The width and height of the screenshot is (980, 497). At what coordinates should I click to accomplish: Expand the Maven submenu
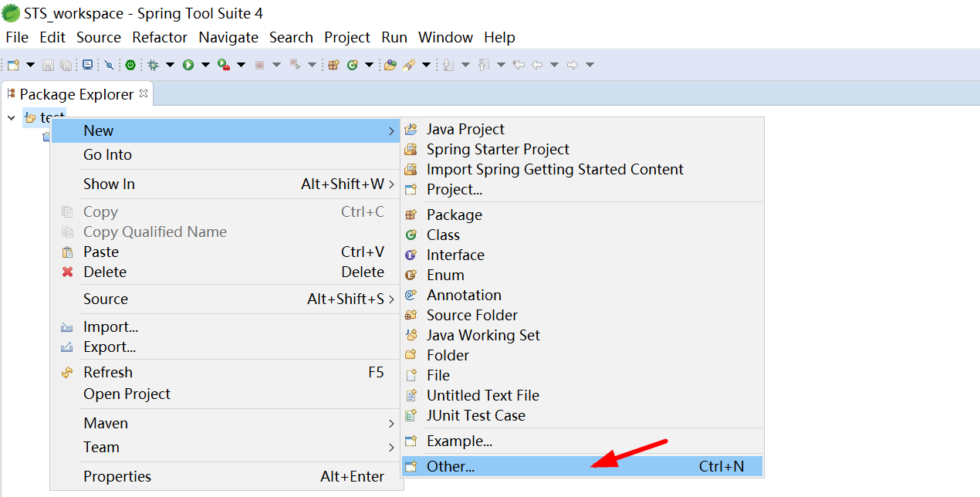click(x=225, y=423)
